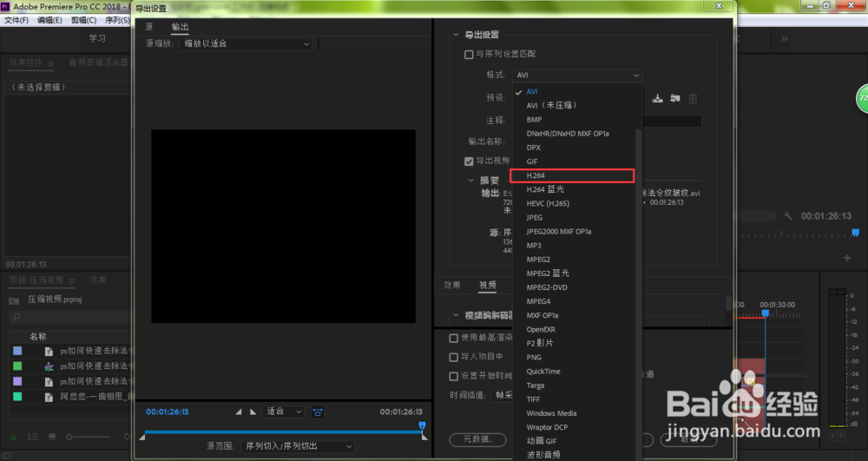Click the project folder icon beside 压缩视频.prproj
Viewport: 868px width, 461px height.
tap(15, 300)
